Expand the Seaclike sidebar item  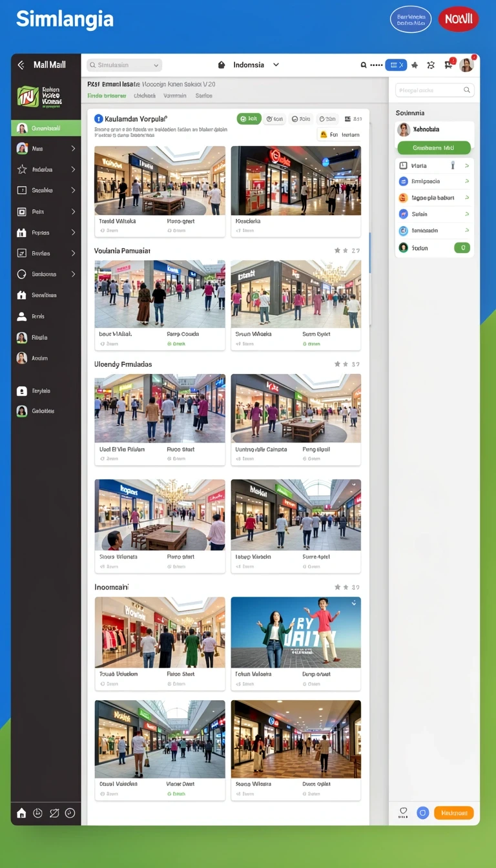pyautogui.click(x=46, y=191)
